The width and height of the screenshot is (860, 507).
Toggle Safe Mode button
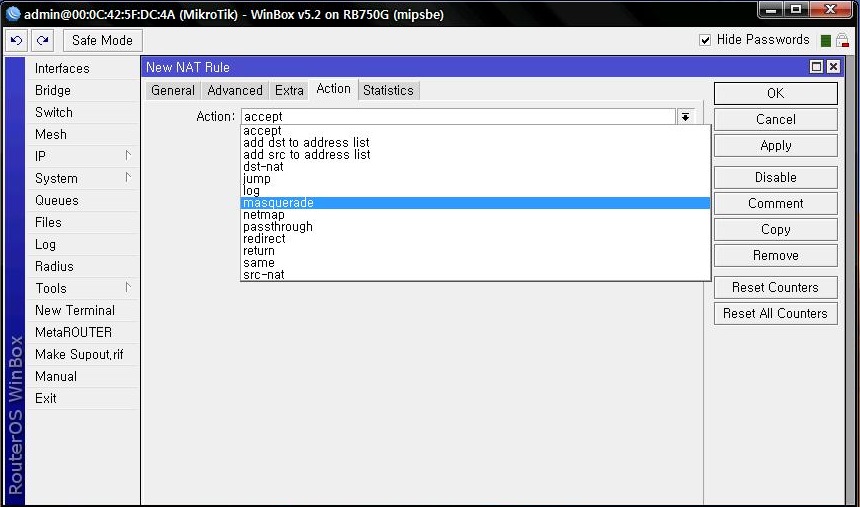(x=103, y=41)
